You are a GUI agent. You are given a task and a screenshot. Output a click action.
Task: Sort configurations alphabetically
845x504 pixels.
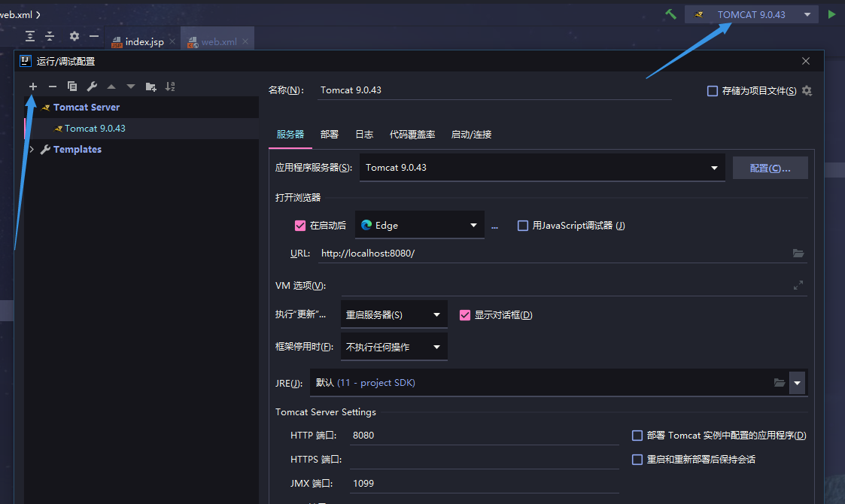(x=170, y=87)
